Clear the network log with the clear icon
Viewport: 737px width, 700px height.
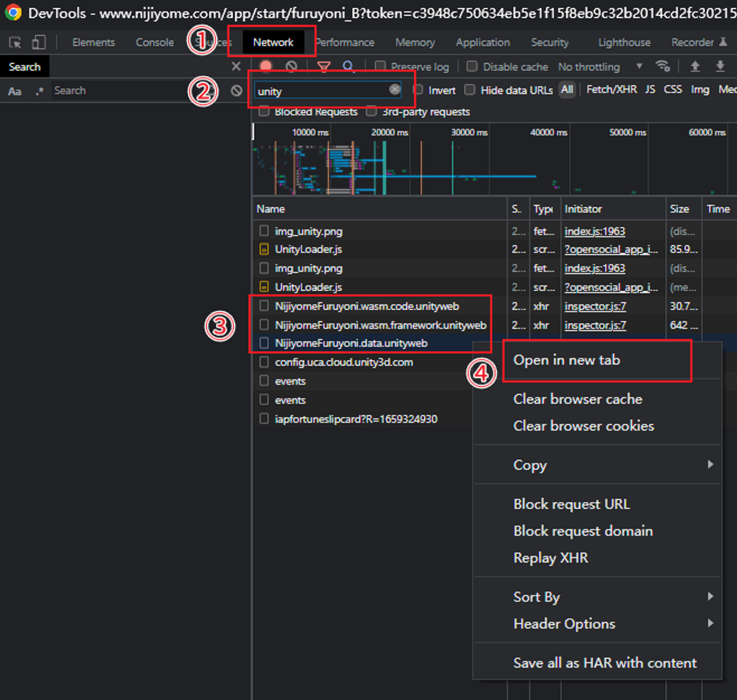[291, 66]
